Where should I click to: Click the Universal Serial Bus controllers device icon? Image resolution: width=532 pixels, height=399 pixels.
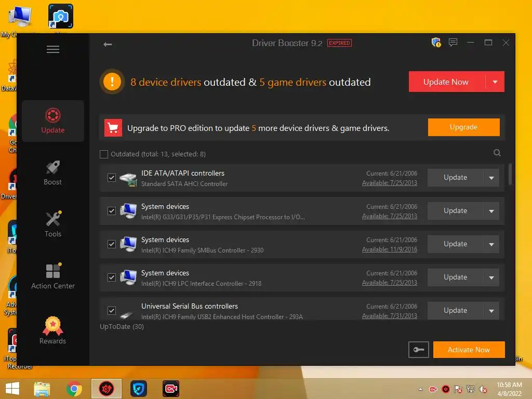(127, 314)
